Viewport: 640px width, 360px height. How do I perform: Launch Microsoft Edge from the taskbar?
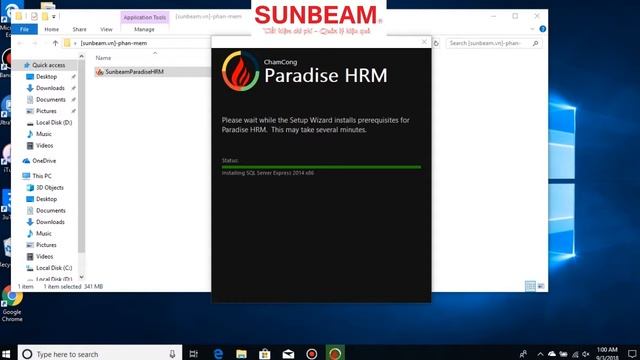218,353
